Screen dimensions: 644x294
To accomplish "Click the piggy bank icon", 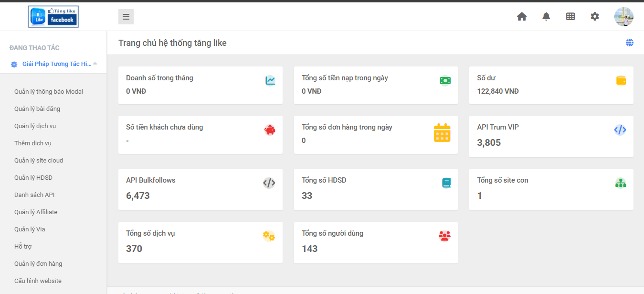I will [x=270, y=130].
